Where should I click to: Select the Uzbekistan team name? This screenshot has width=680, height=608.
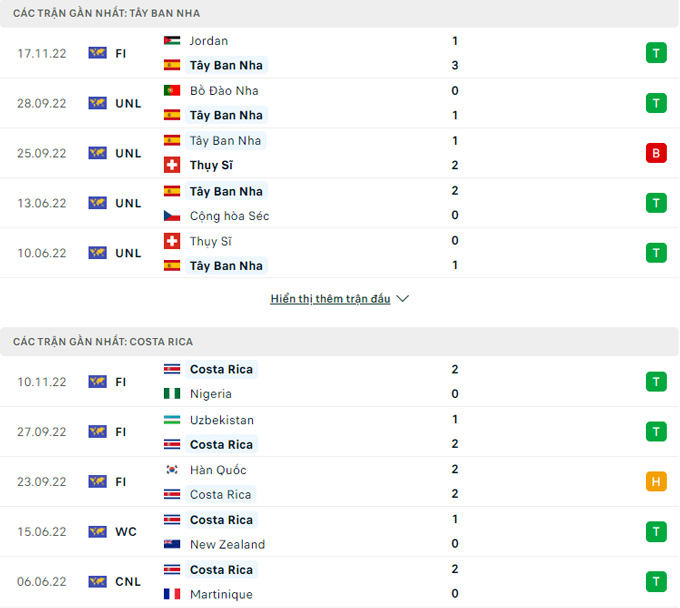click(x=221, y=420)
